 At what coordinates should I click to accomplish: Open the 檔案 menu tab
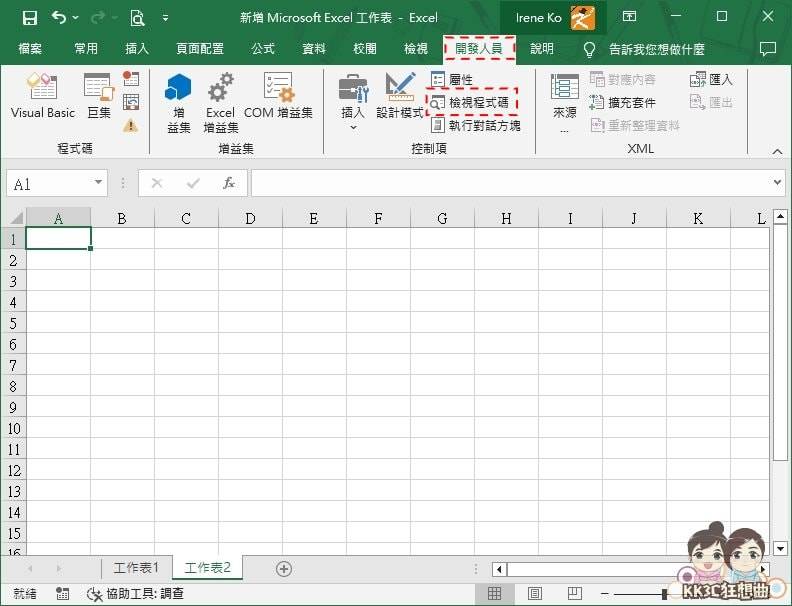[x=30, y=48]
